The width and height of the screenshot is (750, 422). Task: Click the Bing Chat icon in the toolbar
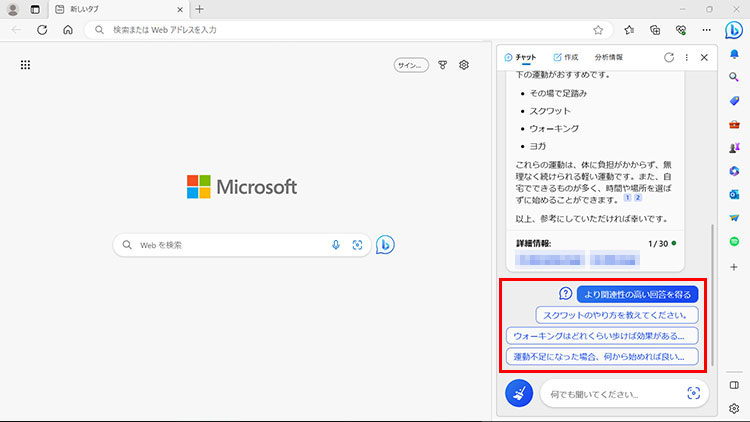click(x=732, y=29)
